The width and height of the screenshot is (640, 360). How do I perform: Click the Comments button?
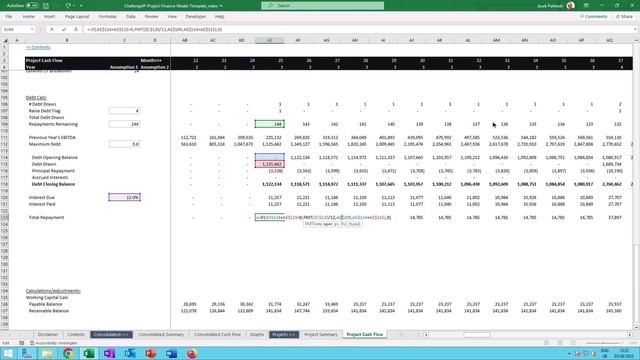[593, 17]
